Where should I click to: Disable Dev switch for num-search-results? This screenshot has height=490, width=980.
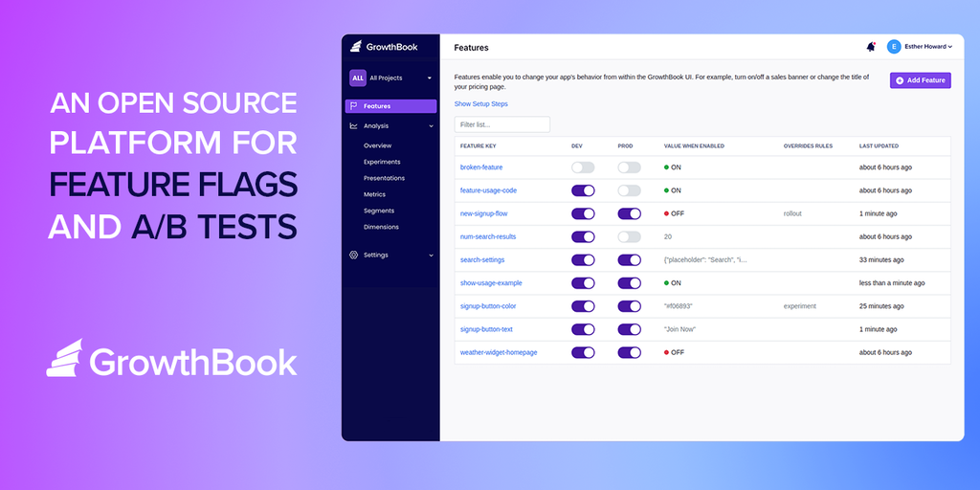pos(583,237)
